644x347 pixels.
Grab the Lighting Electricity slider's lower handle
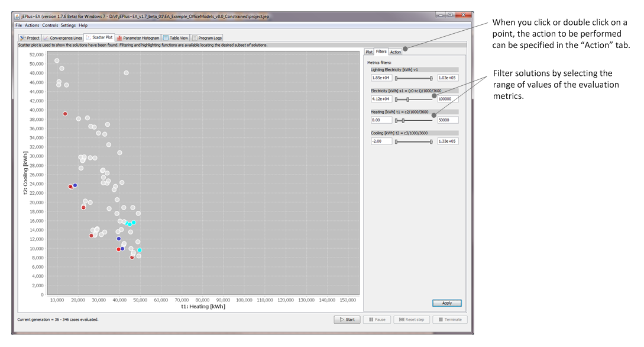[396, 78]
